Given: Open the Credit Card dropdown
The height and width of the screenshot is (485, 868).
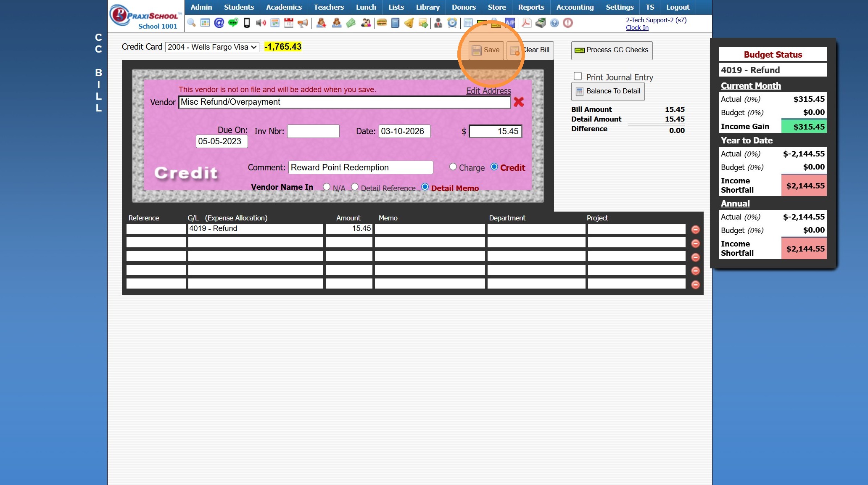Looking at the screenshot, I should [x=212, y=47].
